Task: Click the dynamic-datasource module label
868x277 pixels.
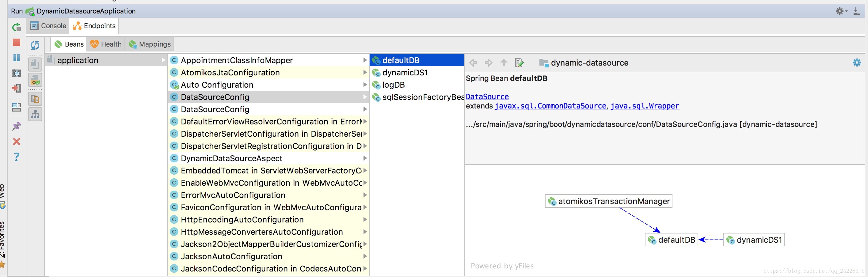Action: (584, 63)
